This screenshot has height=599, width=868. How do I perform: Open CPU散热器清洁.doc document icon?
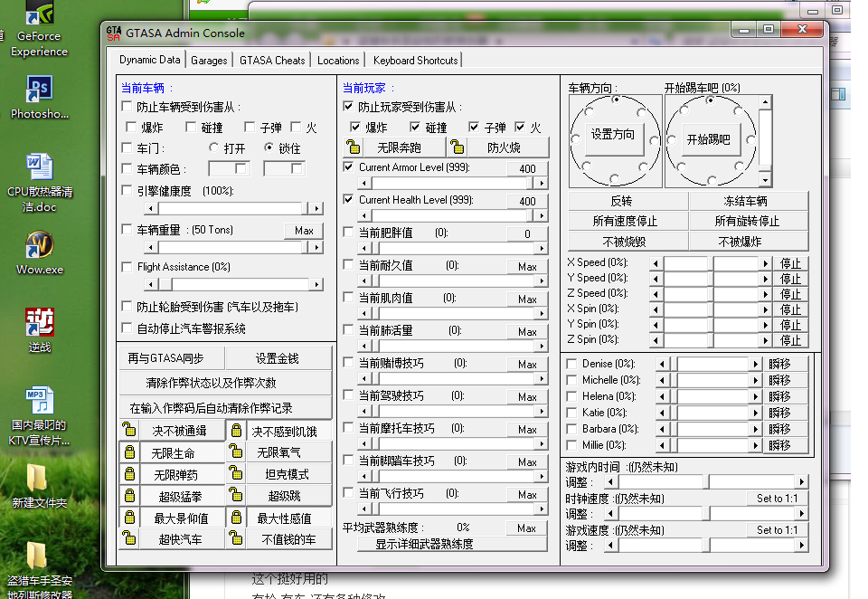39,183
